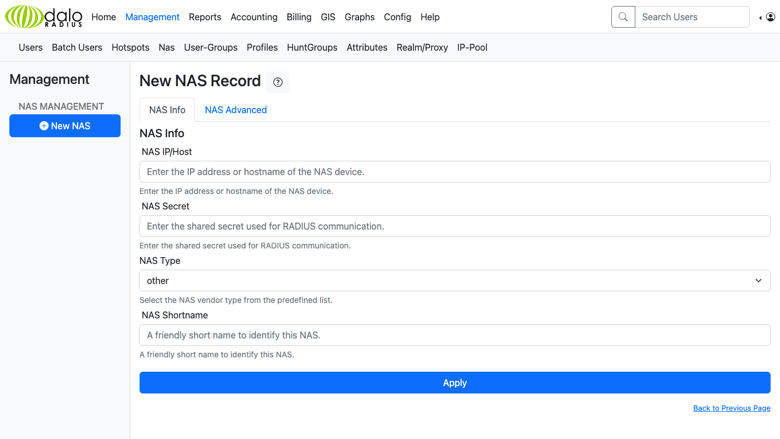Click the daloRADIUS logo

(44, 16)
